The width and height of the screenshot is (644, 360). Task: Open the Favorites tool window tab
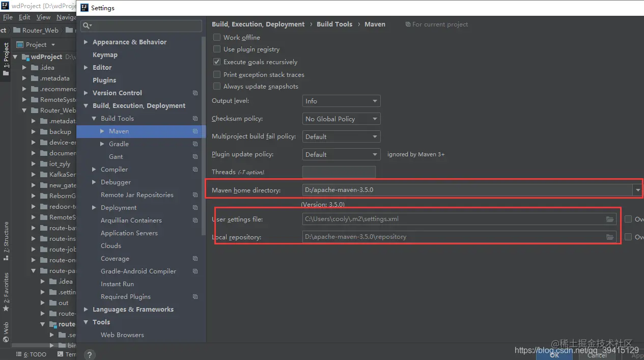(6, 288)
